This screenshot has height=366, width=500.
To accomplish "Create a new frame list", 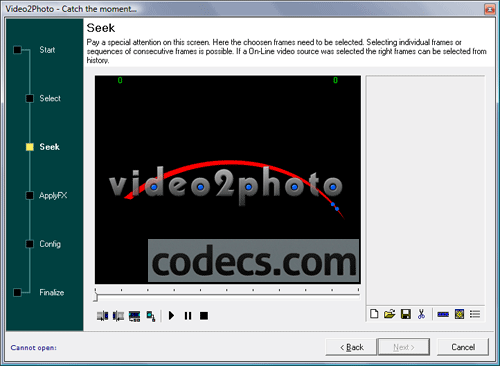I will pyautogui.click(x=374, y=314).
